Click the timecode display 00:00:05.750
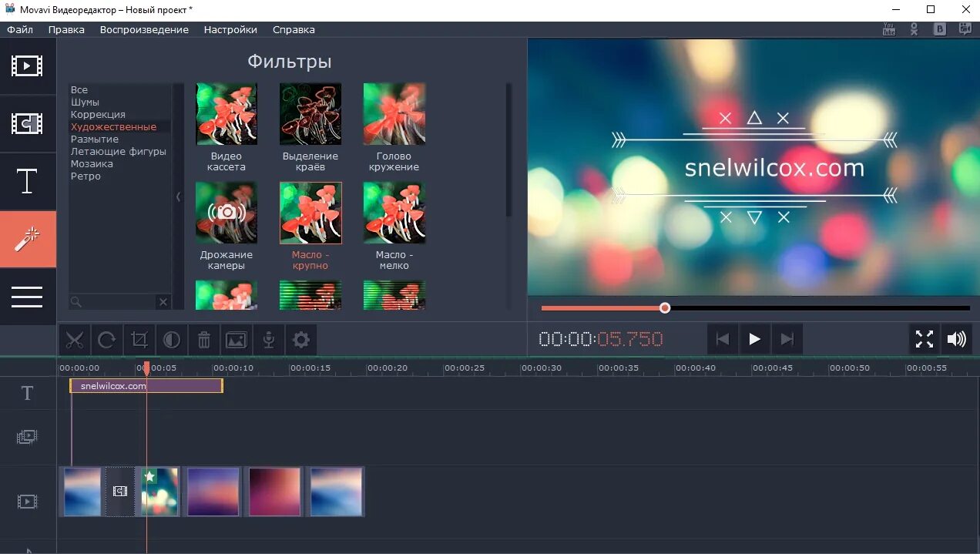Viewport: 980px width, 554px height. click(x=601, y=339)
